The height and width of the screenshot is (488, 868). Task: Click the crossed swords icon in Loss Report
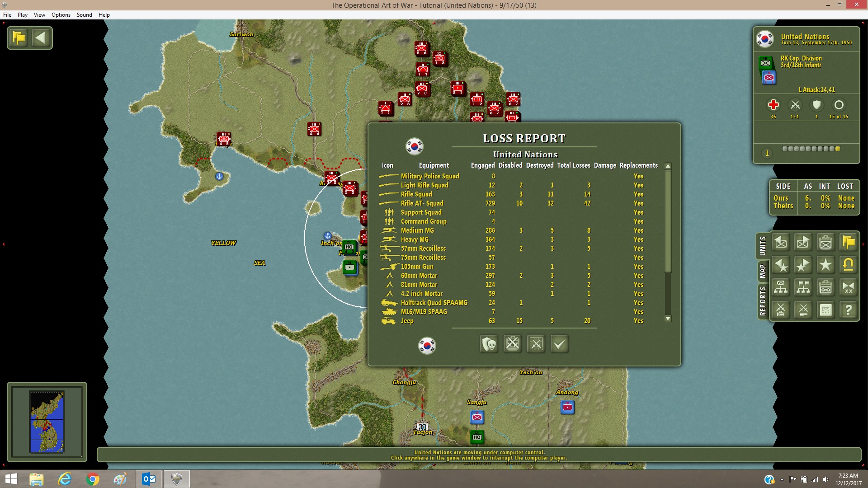click(x=512, y=344)
